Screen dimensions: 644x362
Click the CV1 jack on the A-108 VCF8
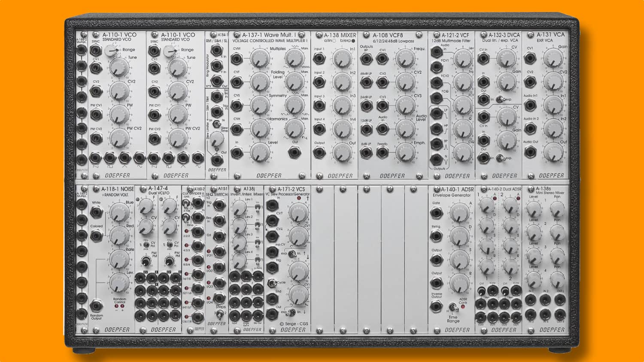[x=382, y=58]
